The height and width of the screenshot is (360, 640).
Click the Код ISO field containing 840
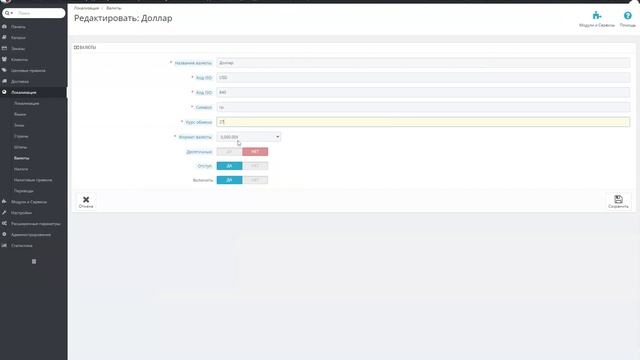coord(423,93)
